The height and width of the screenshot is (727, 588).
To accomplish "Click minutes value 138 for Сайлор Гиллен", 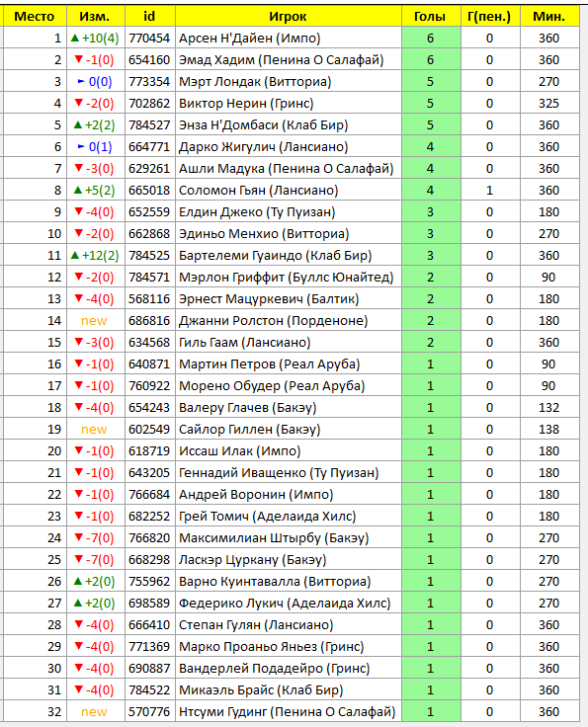I will tap(549, 430).
